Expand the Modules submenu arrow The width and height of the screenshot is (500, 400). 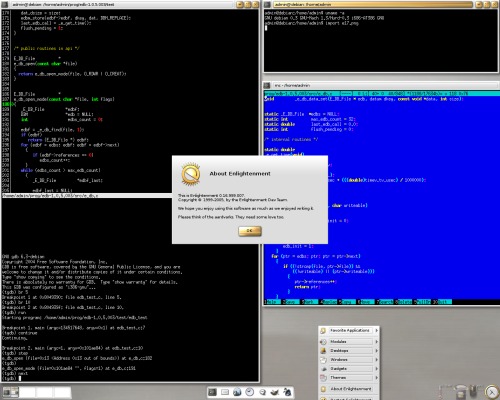(376, 342)
